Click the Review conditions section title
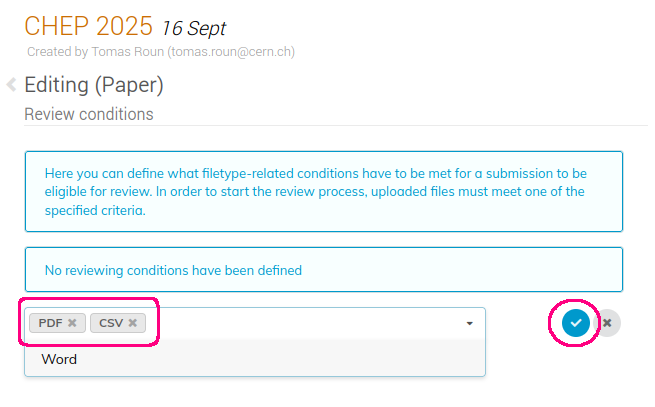This screenshot has width=655, height=407. 89,114
